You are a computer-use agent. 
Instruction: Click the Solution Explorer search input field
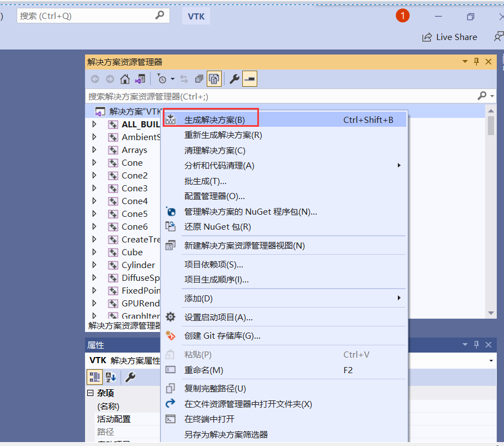pyautogui.click(x=282, y=96)
